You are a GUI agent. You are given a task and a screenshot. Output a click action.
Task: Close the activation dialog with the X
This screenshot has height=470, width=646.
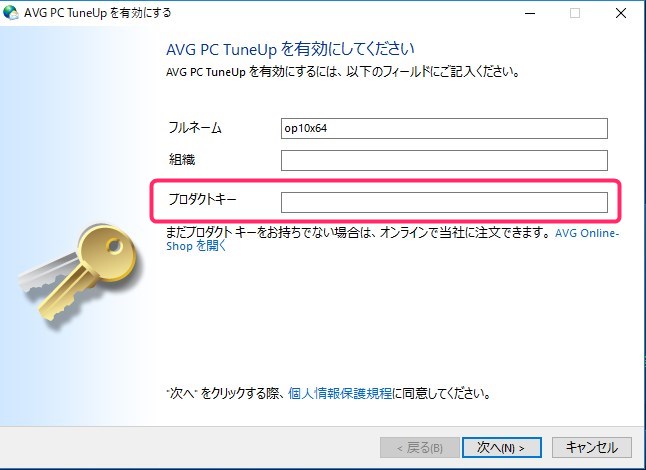click(x=621, y=13)
